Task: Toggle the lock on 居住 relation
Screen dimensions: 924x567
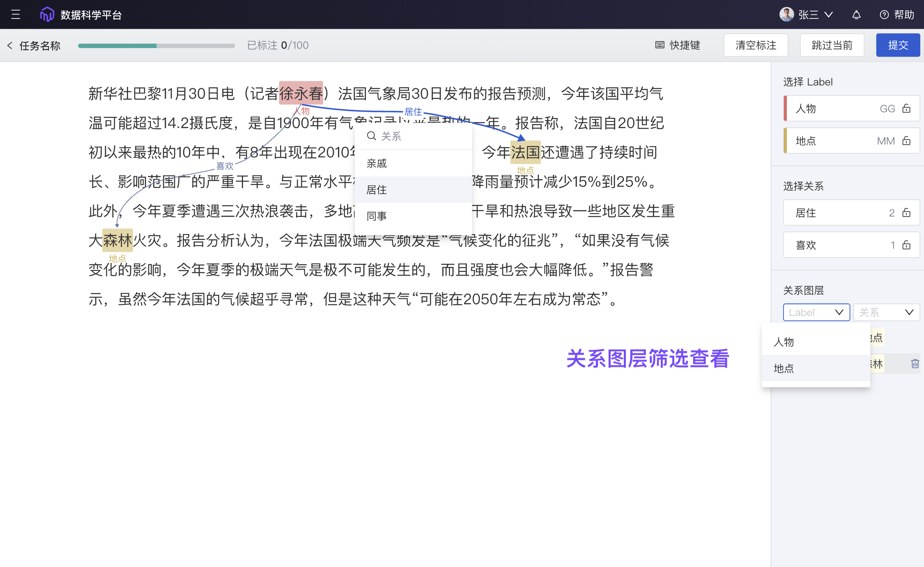Action: point(906,213)
